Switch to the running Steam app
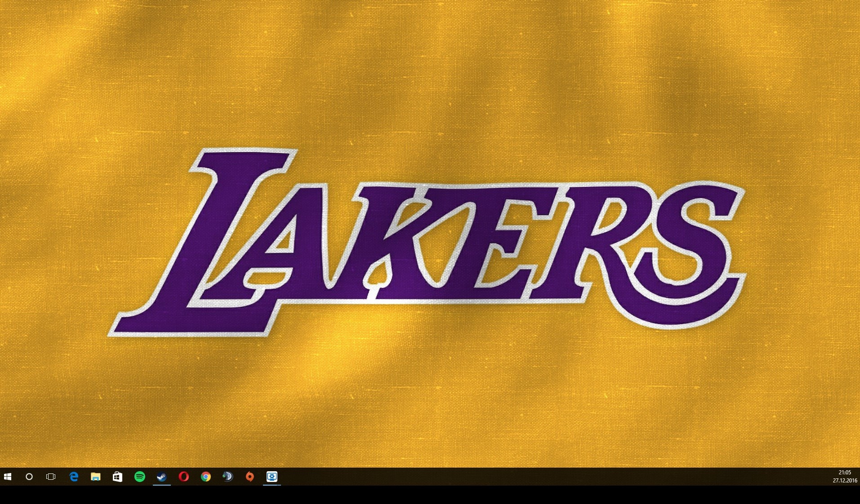 161,477
